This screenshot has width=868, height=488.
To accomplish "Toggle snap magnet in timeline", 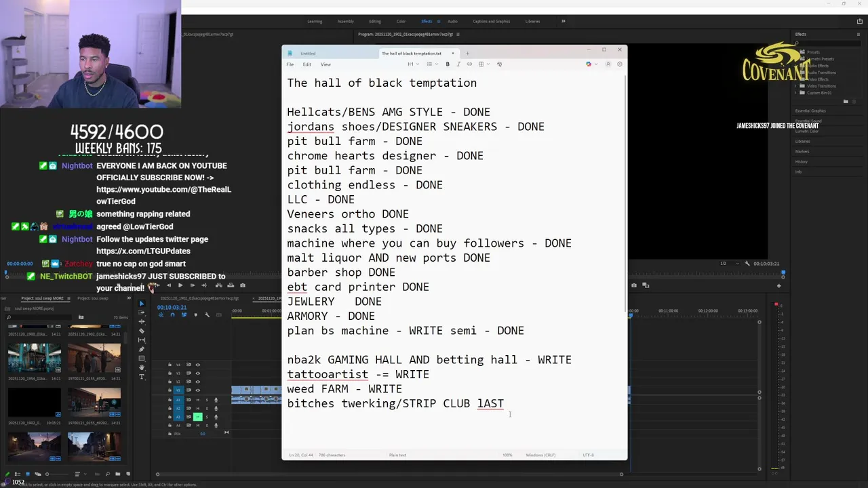I will [173, 314].
